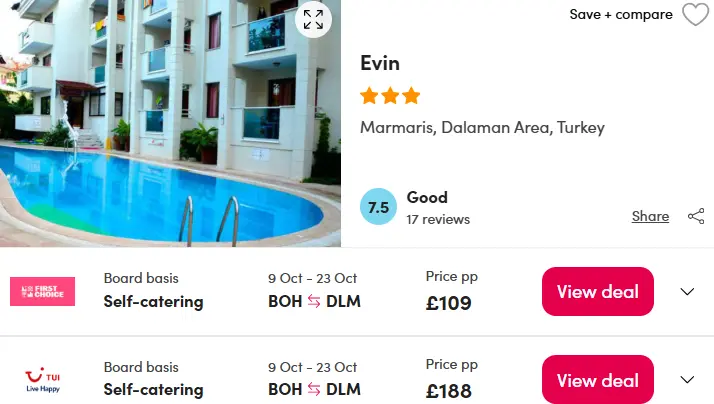View deal for £109 First Choice offer

597,291
